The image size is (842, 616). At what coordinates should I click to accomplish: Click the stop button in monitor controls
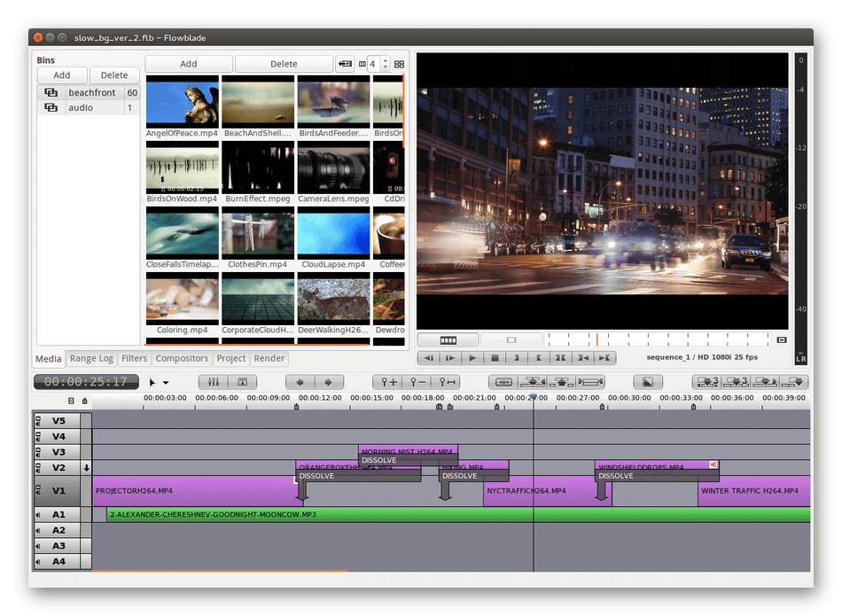(x=495, y=358)
